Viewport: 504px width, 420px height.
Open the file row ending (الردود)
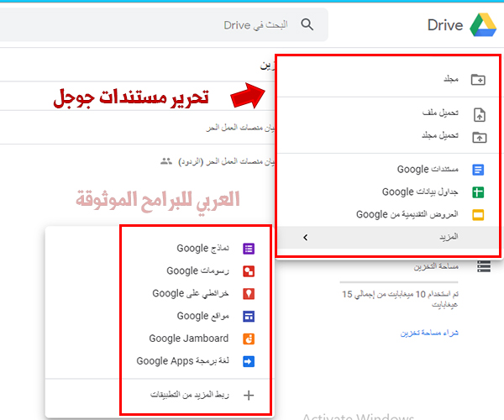(137, 161)
